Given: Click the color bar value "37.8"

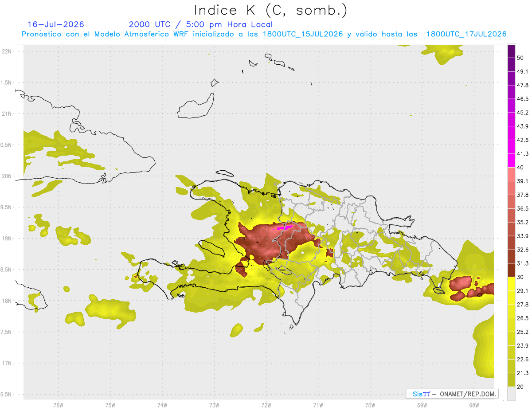Looking at the screenshot, I should [523, 195].
